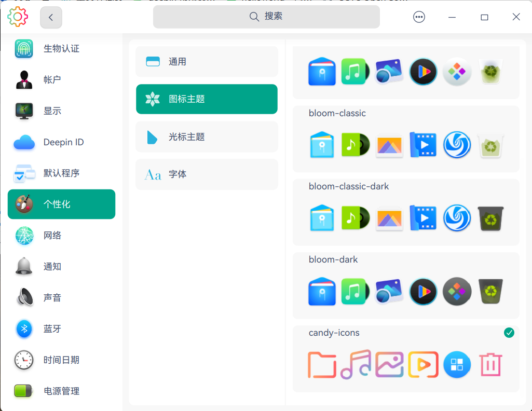Image resolution: width=532 pixels, height=411 pixels.
Task: Switch to Cursor Theme (光标主题) tab
Action: coord(207,137)
